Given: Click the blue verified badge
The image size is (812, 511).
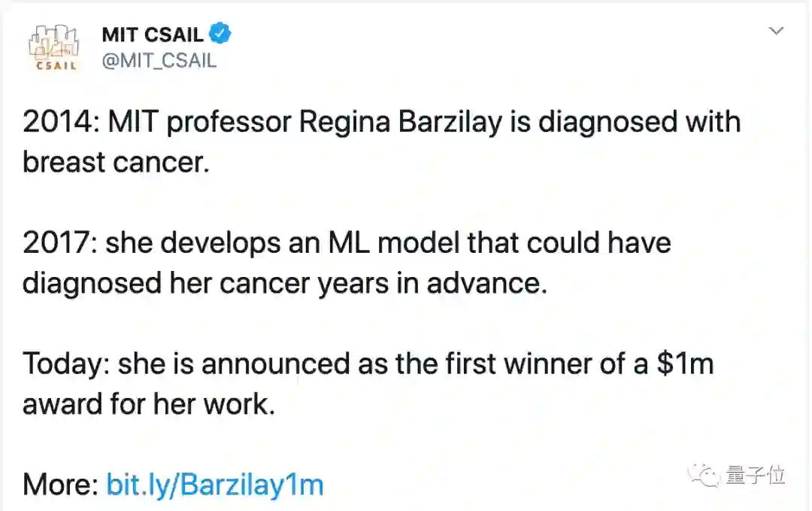Looking at the screenshot, I should coord(221,34).
